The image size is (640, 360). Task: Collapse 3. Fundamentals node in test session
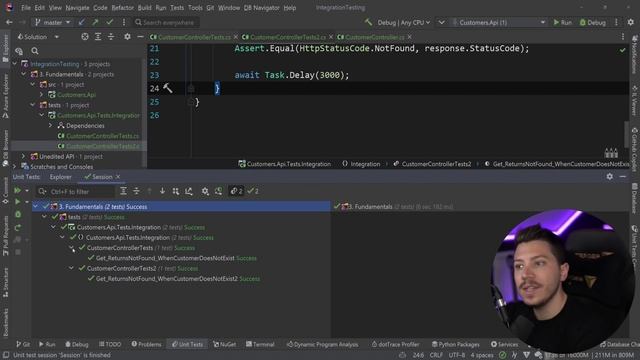[x=36, y=207]
